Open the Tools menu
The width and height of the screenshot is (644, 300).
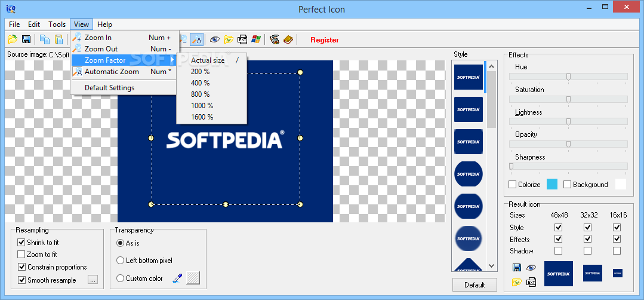57,25
